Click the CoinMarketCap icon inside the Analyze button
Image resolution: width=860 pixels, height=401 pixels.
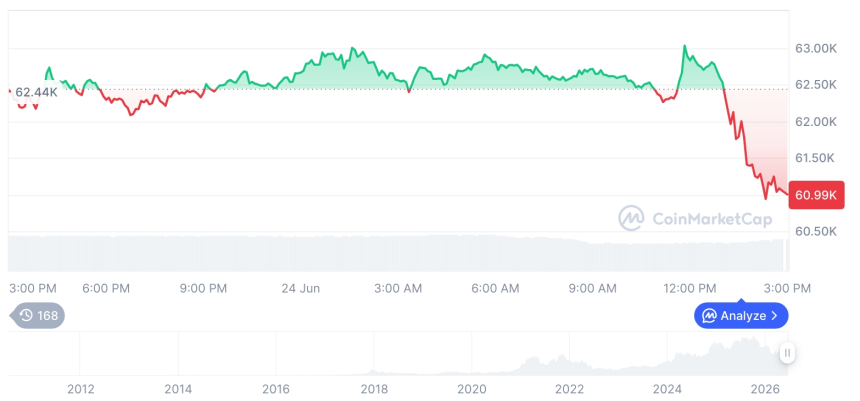[709, 315]
